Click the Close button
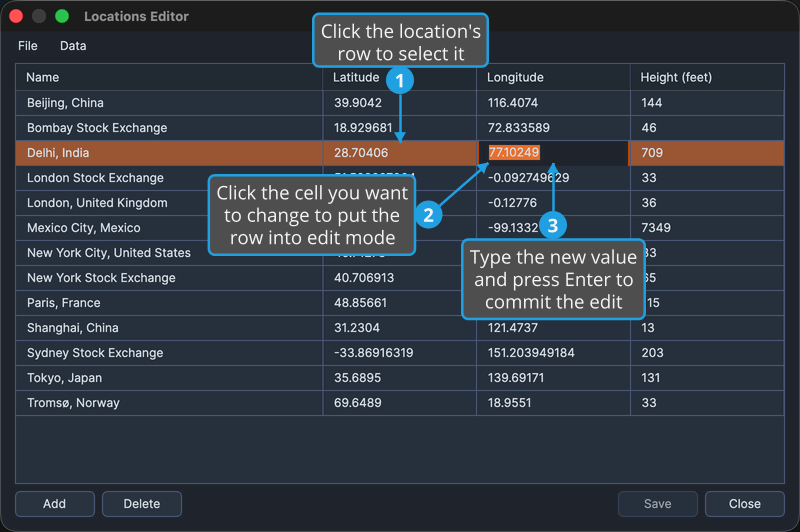 745,504
